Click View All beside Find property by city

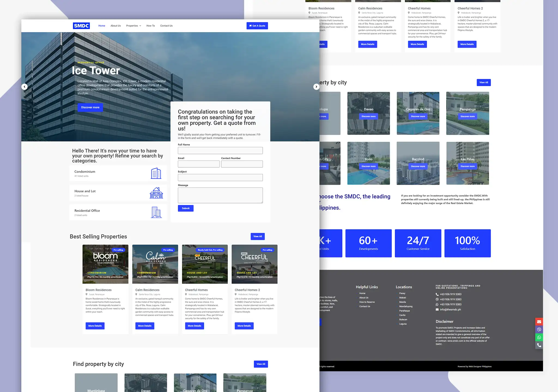261,364
